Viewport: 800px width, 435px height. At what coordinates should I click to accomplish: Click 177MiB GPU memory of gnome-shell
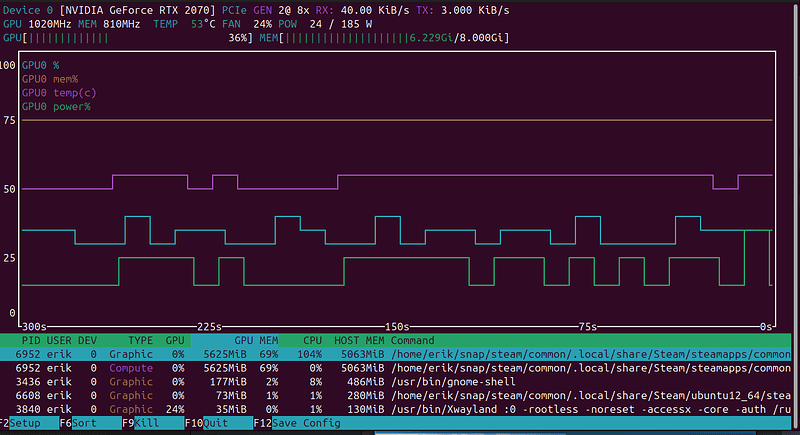click(x=228, y=381)
